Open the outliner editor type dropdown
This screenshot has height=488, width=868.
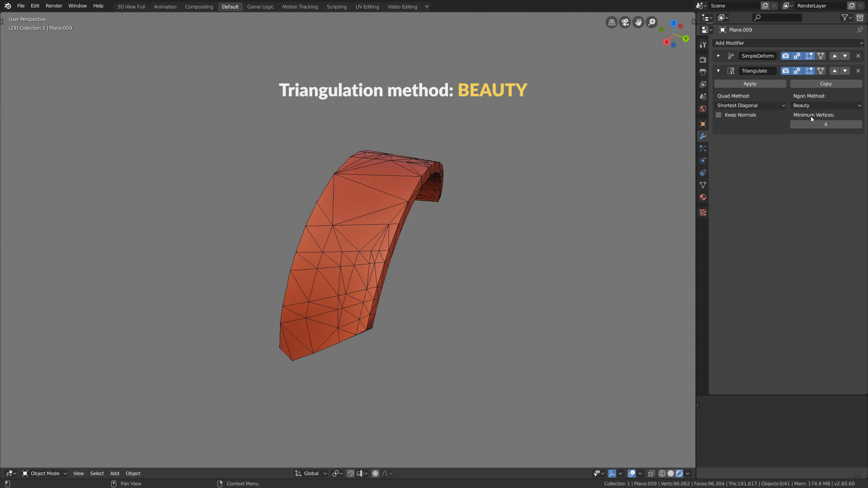click(707, 18)
